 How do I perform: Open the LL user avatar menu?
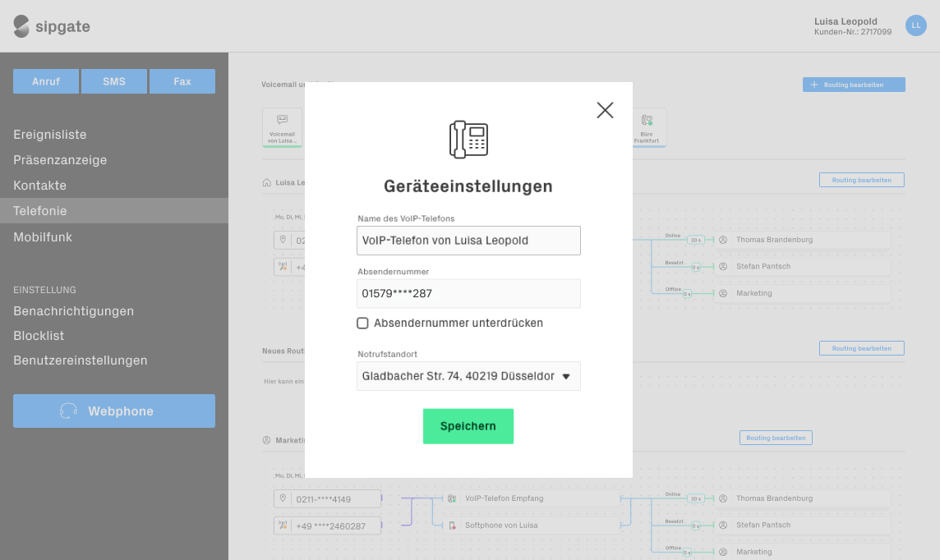[915, 25]
